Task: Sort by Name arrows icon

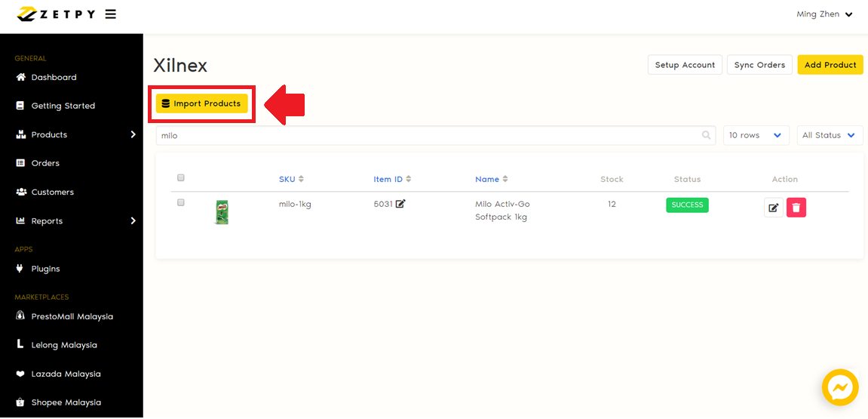Action: (x=505, y=179)
